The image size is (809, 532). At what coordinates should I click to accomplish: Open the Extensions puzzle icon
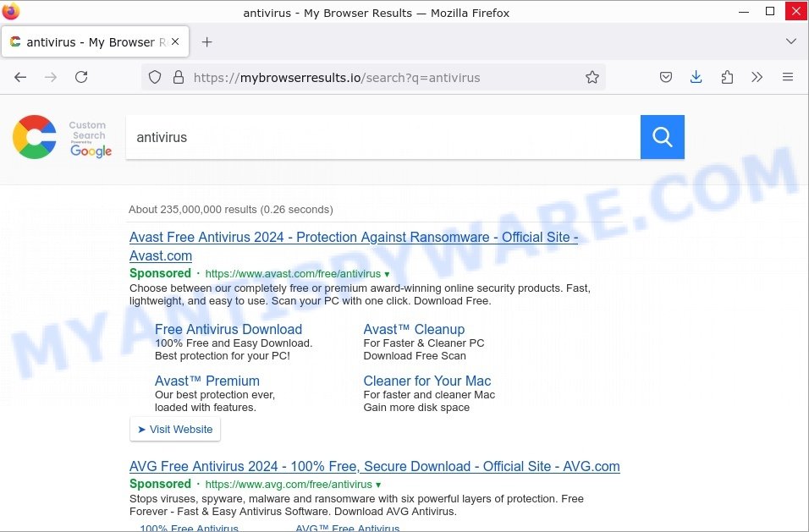tap(727, 77)
